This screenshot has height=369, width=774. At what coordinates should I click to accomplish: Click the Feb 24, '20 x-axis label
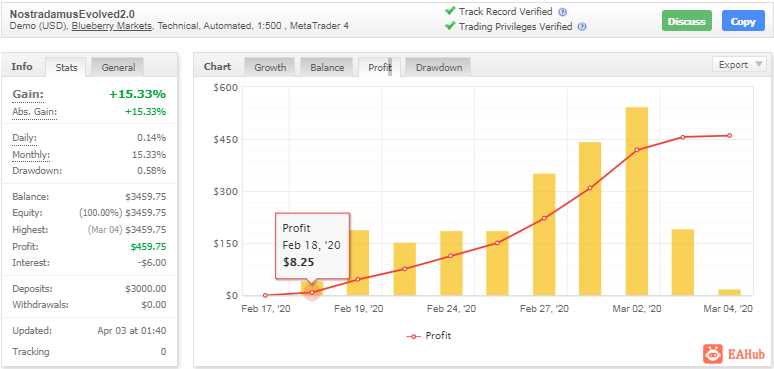[451, 309]
